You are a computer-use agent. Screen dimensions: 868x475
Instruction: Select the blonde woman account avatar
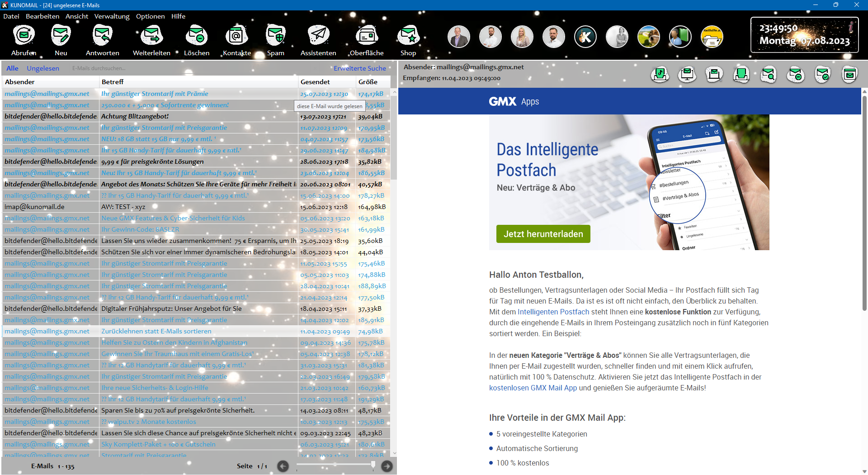click(522, 37)
